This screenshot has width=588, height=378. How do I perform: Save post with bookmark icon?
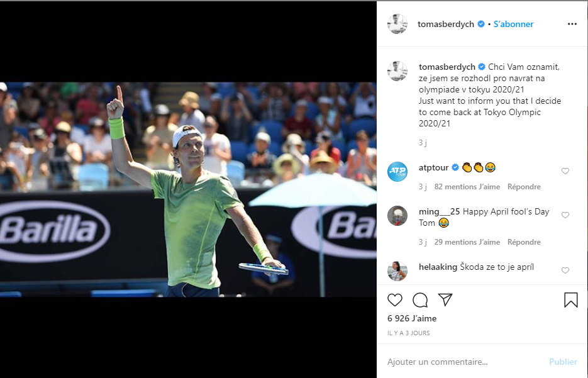pyautogui.click(x=571, y=300)
